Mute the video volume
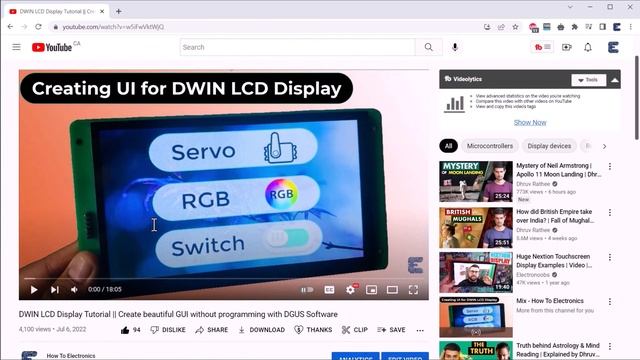 pos(74,289)
